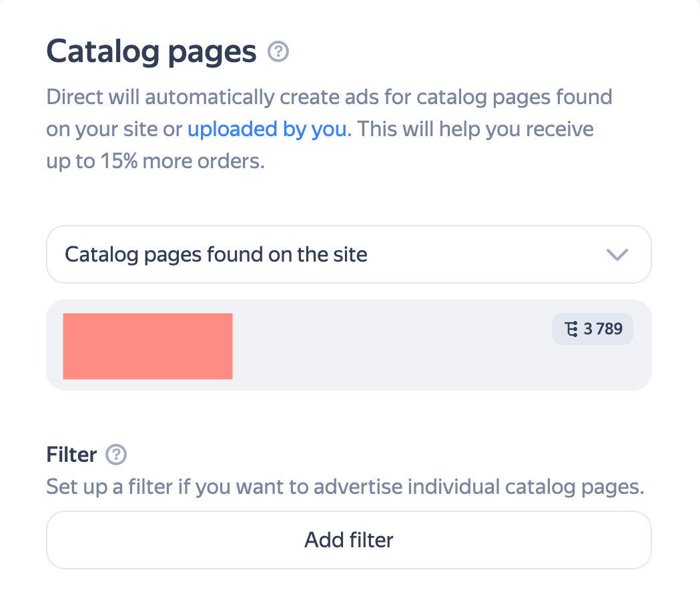700x600 pixels.
Task: Click 'on your site or' description text
Action: (114, 129)
